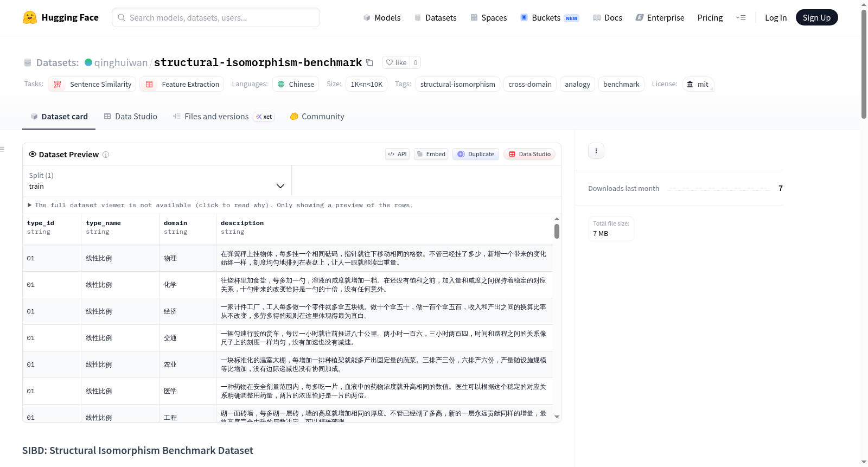Click the SIBD Structural Isomorphism Benchmark Dataset heading
This screenshot has height=467, width=868.
click(138, 450)
